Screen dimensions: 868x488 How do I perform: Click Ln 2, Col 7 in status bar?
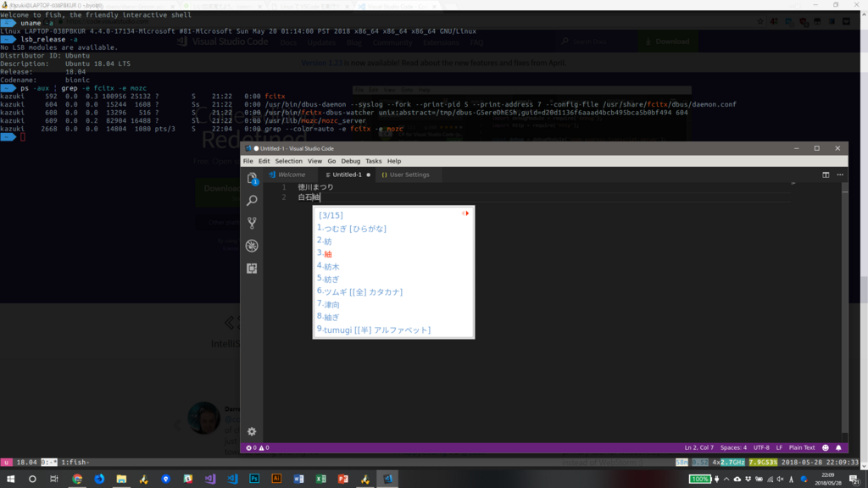[x=698, y=447]
